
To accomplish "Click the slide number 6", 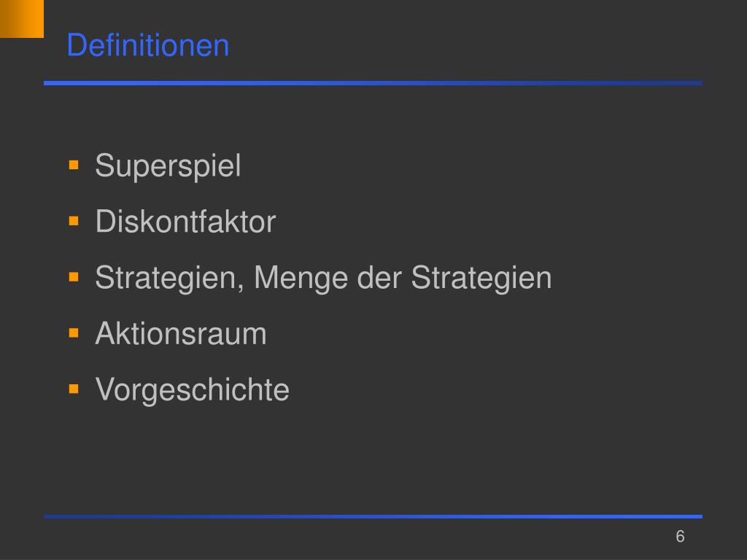I will pos(681,536).
